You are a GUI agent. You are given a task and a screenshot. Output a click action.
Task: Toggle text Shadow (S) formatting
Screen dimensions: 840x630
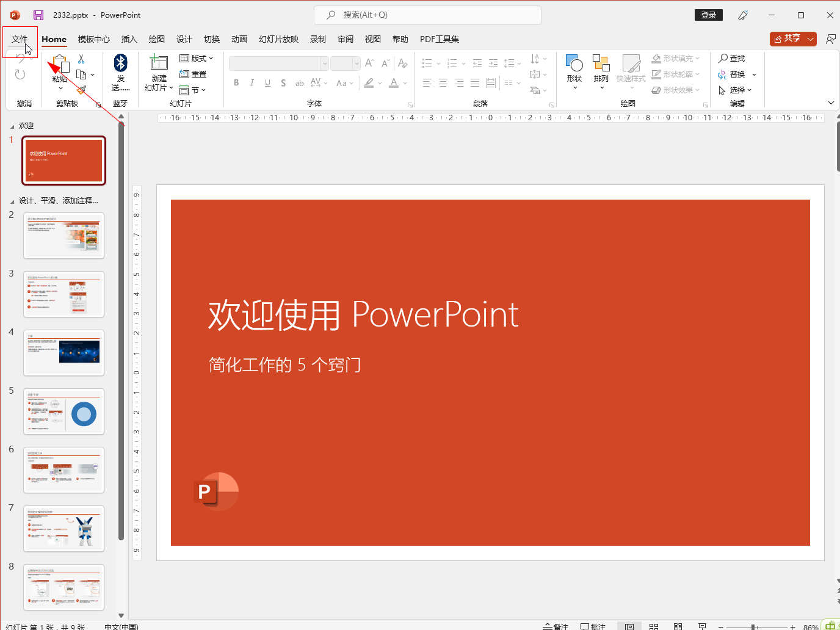tap(283, 83)
